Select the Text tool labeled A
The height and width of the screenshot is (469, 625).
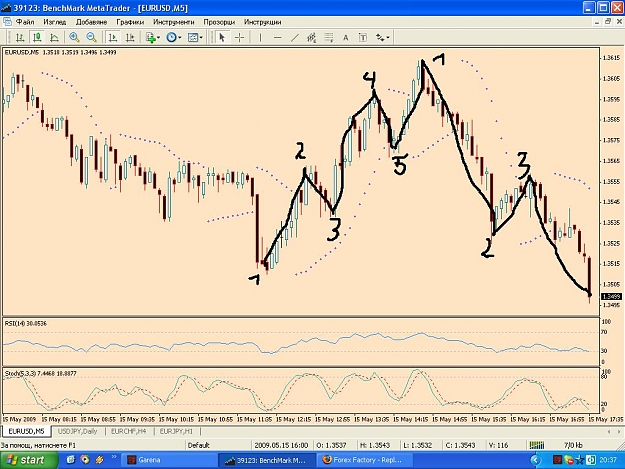pos(346,37)
